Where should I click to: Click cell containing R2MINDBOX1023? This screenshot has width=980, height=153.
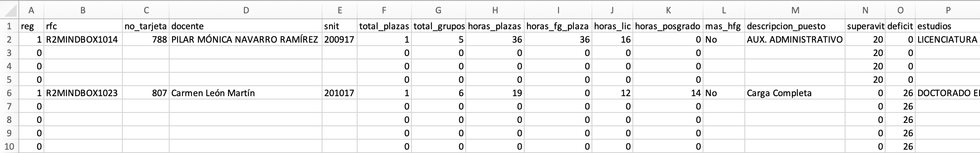(x=83, y=93)
